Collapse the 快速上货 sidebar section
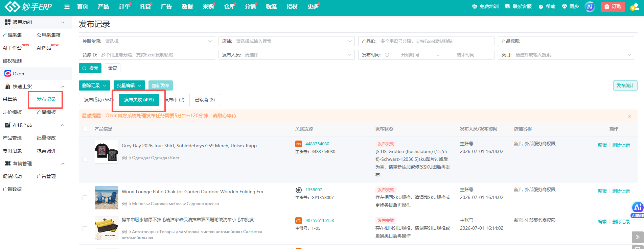This screenshot has height=249, width=644. [63, 86]
